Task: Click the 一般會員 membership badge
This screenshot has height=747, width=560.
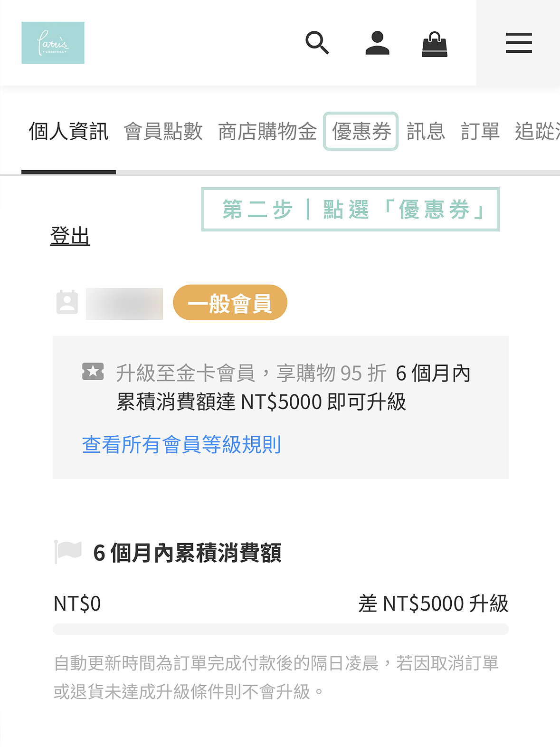Action: [230, 303]
